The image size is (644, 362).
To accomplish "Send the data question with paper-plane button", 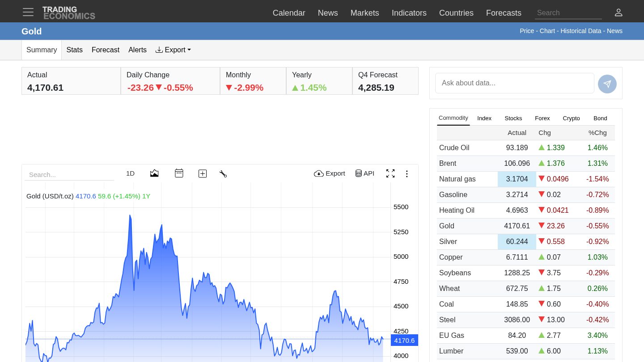I will click(607, 84).
